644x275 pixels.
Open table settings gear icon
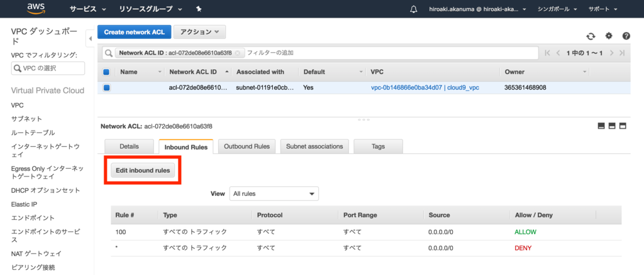click(x=609, y=36)
